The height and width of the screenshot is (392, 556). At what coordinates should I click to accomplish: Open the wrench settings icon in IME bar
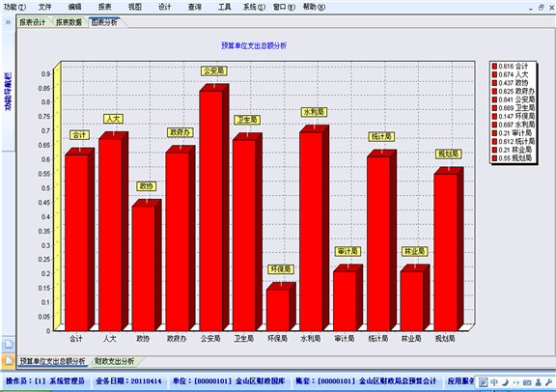[549, 382]
